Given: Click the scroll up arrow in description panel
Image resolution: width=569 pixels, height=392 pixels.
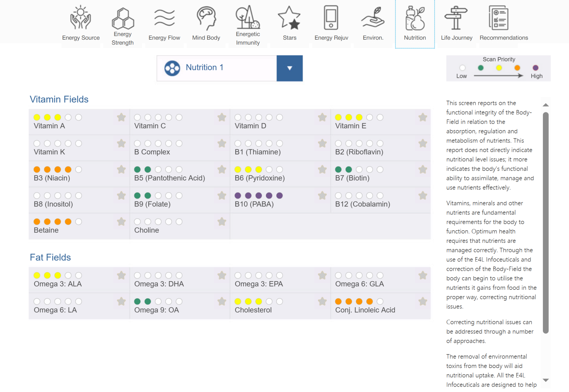Looking at the screenshot, I should [546, 105].
